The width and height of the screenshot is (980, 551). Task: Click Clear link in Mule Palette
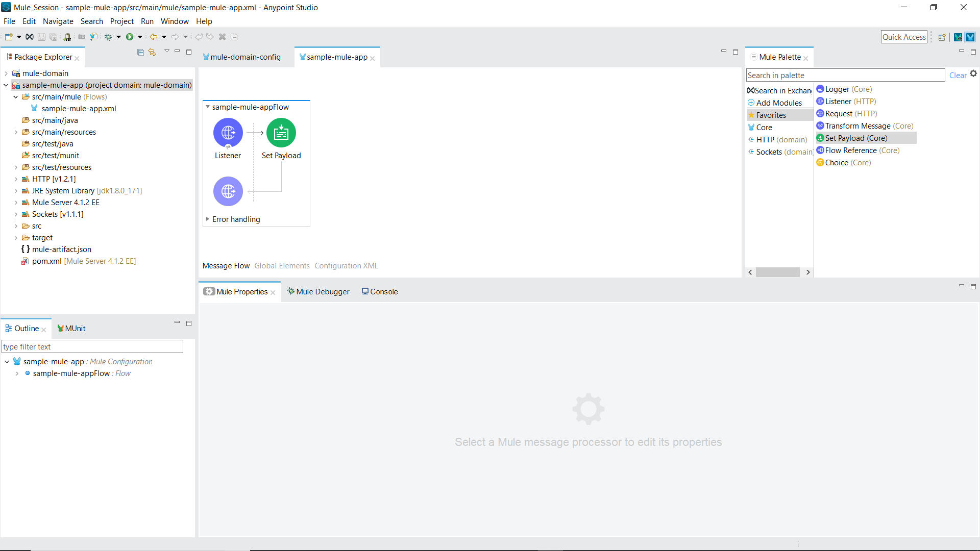[958, 76]
